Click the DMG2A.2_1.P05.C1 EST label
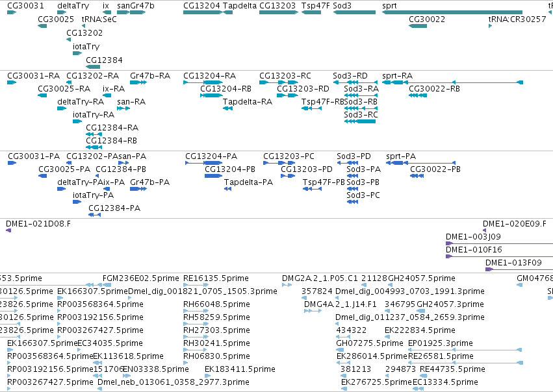The image size is (553, 392). tap(320, 278)
